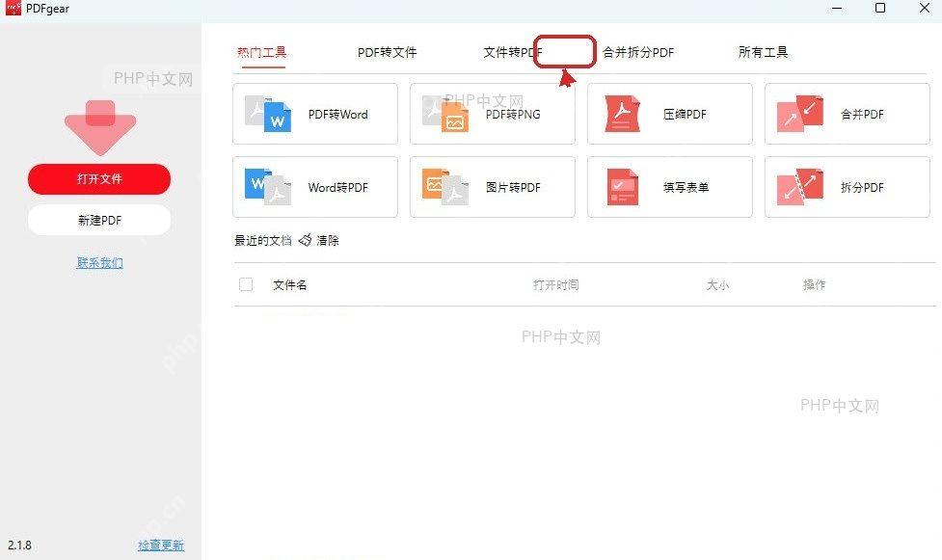Click the 拆分PDF text label
Viewport: 942px width, 560px height.
862,187
